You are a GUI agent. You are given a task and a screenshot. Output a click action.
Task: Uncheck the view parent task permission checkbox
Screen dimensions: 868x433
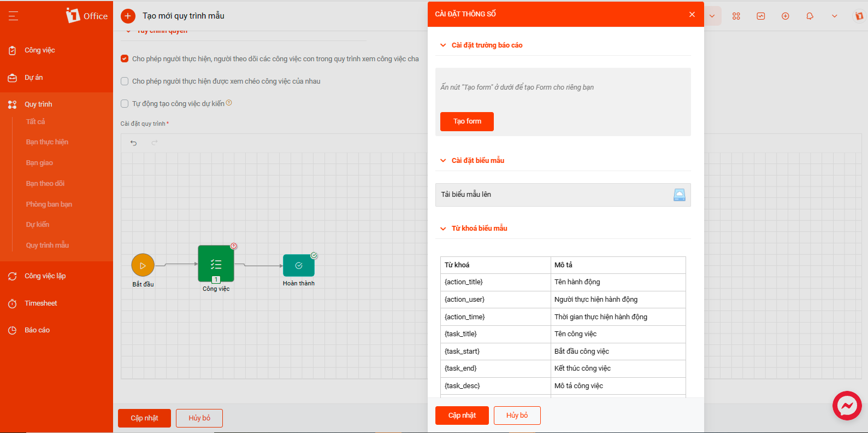pyautogui.click(x=125, y=58)
